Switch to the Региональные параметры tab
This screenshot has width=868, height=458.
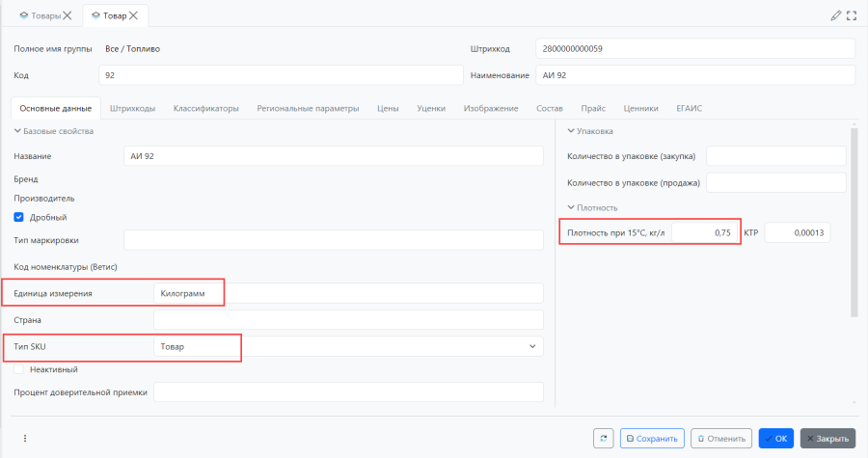[x=308, y=109]
